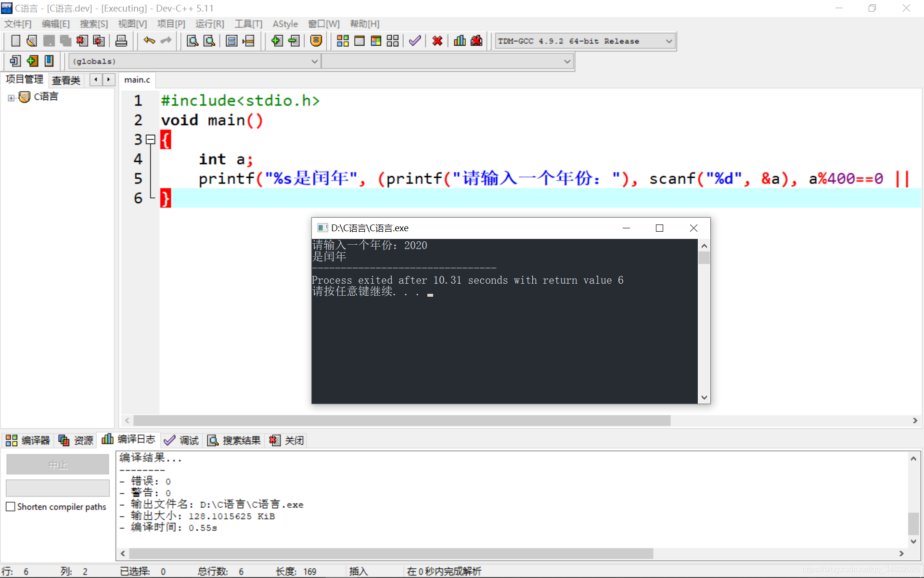This screenshot has height=578, width=924.
Task: Collapse the code fold at line 3
Action: 151,140
